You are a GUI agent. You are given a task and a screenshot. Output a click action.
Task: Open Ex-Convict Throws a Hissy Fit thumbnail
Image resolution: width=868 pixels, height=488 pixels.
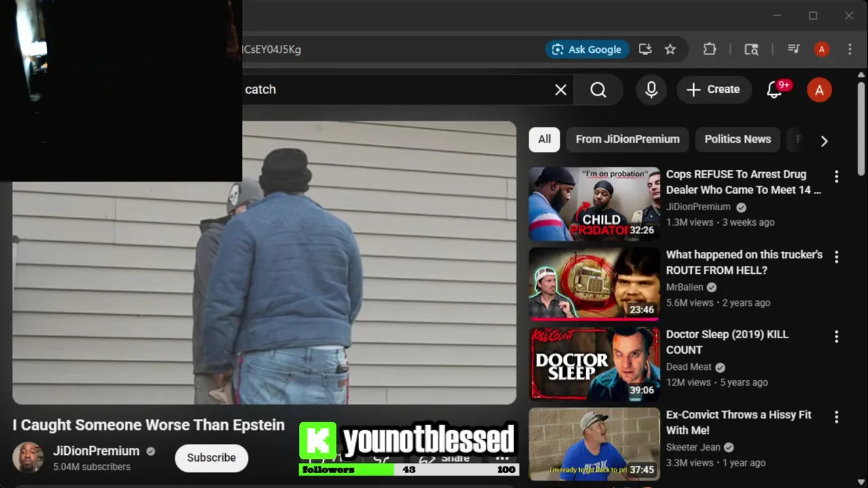click(x=594, y=443)
